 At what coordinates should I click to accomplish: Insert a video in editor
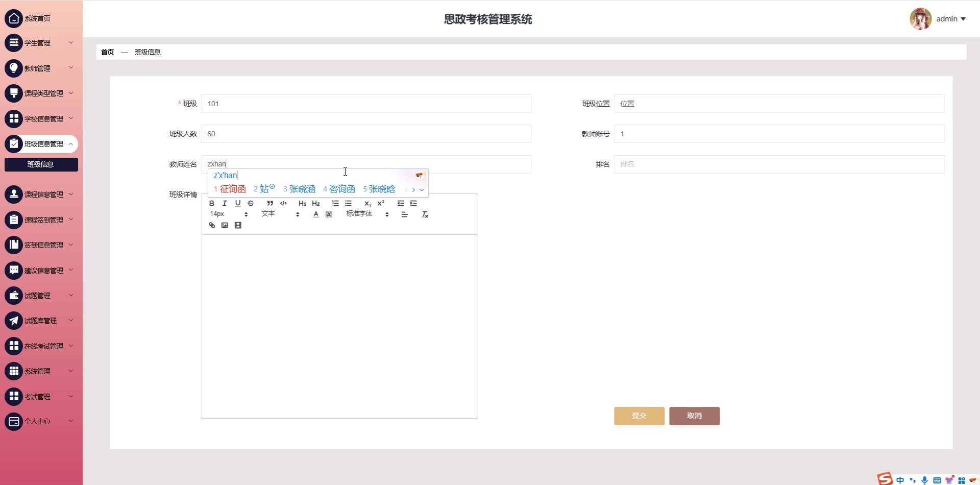pos(238,225)
